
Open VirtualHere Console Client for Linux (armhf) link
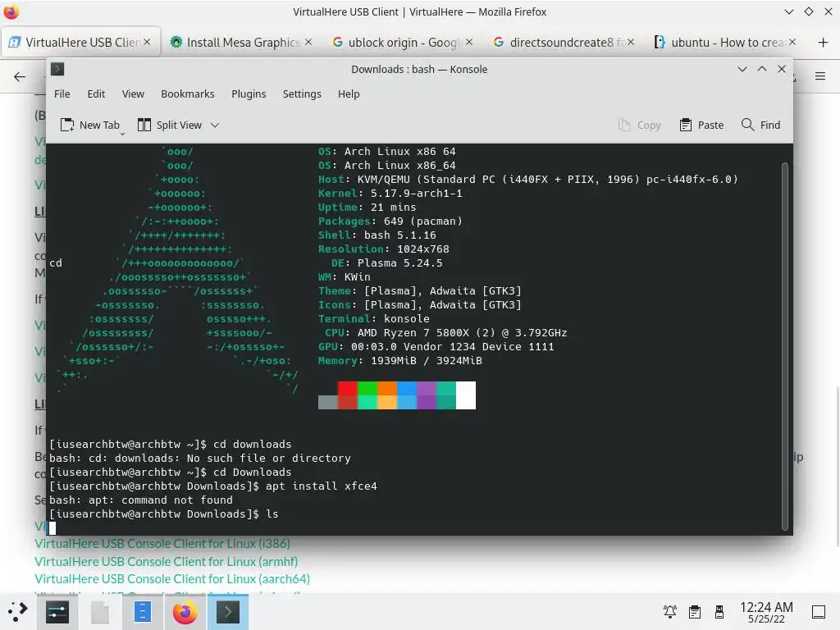click(166, 561)
